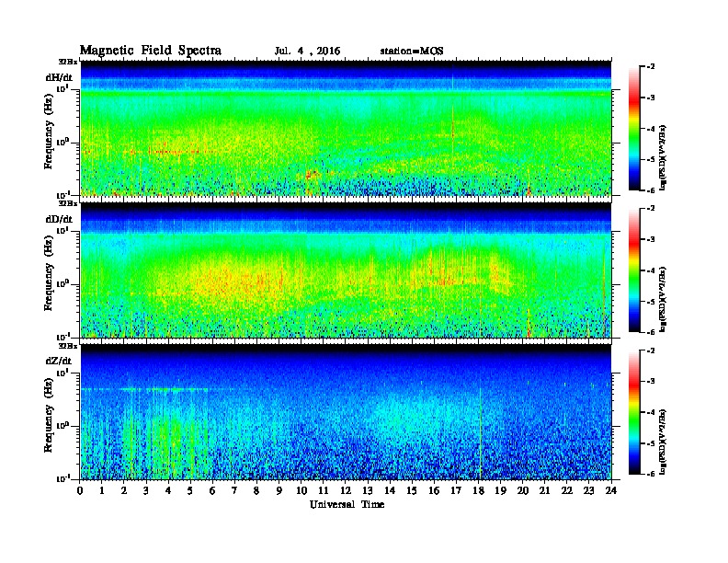Click the "-6" value on the dH/dt color bar

[651, 190]
